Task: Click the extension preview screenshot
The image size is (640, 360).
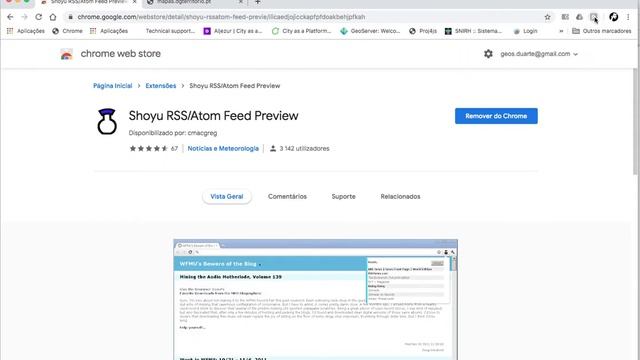Action: (x=316, y=300)
